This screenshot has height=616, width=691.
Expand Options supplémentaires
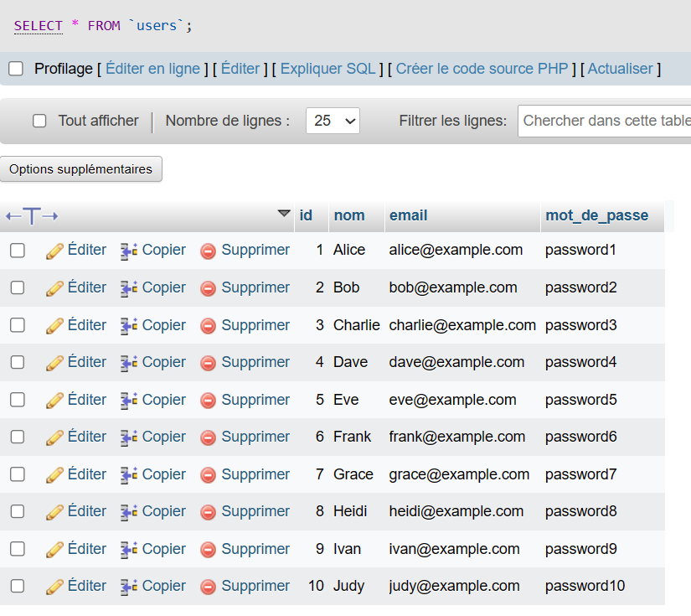(x=81, y=169)
